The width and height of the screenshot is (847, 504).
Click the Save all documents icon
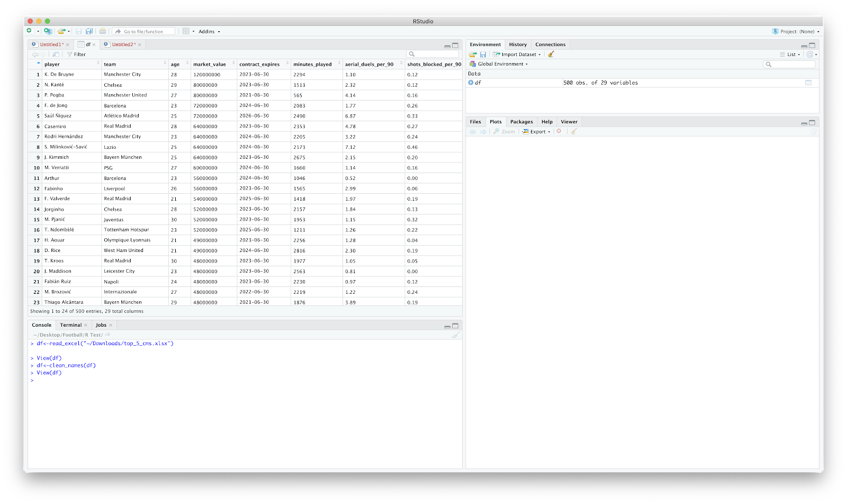tap(89, 31)
